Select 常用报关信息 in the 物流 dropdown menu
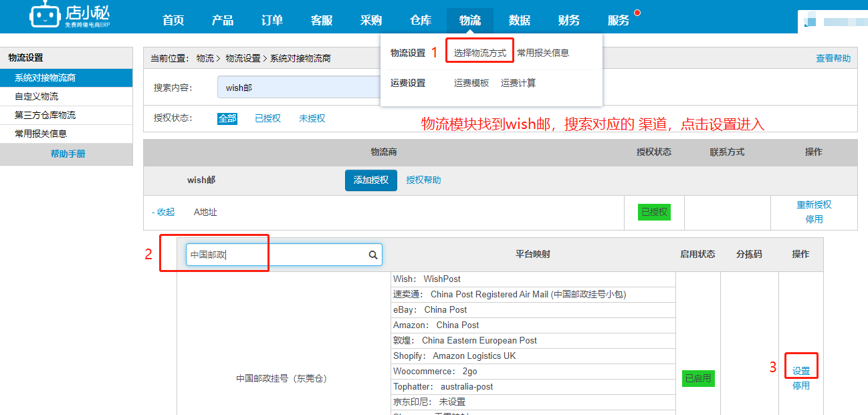 click(x=543, y=53)
